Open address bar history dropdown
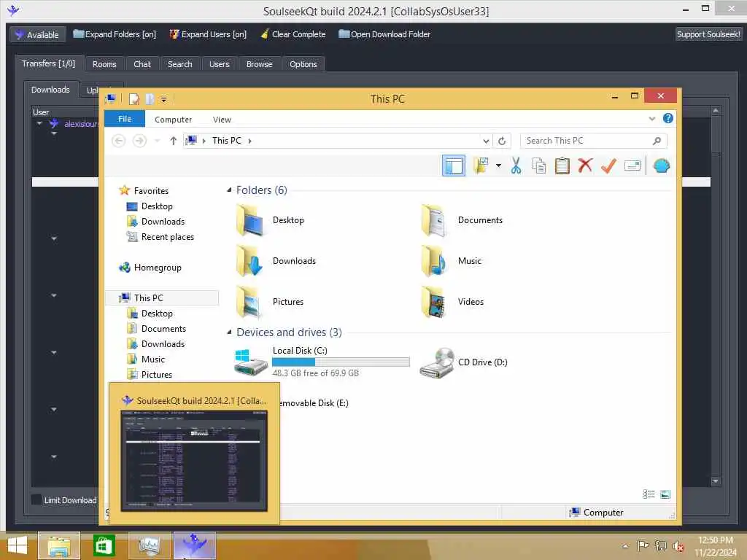Image resolution: width=747 pixels, height=560 pixels. [x=485, y=141]
